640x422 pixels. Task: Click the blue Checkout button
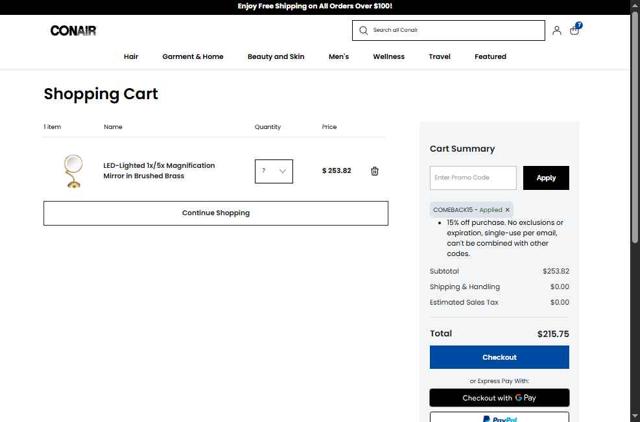[x=499, y=357]
